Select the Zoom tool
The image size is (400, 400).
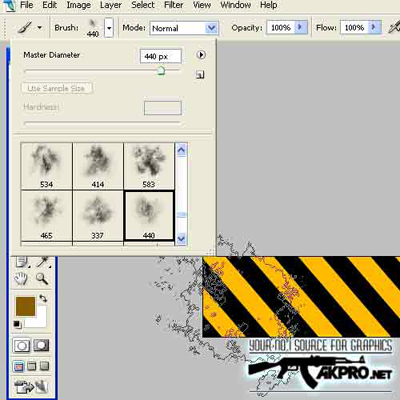[42, 278]
